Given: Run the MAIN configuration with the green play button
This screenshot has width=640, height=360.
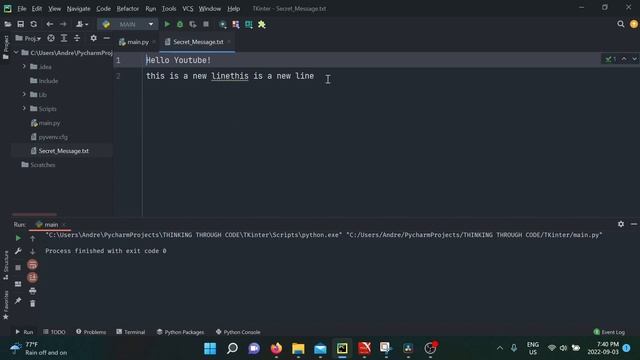Looking at the screenshot, I should click(x=167, y=24).
